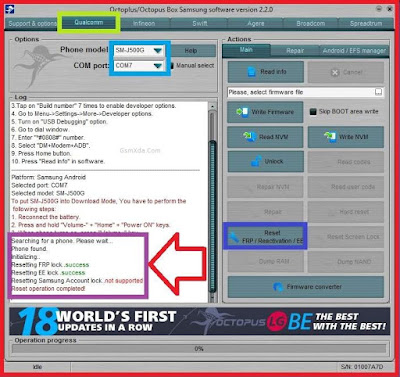Click the greyed-out Repair button in the Main tab
Screen dimensions: 400x377
pyautogui.click(x=265, y=212)
